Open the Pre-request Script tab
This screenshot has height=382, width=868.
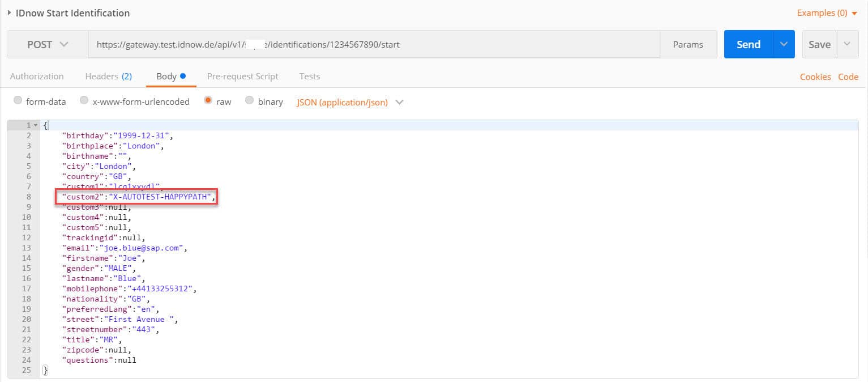click(242, 76)
